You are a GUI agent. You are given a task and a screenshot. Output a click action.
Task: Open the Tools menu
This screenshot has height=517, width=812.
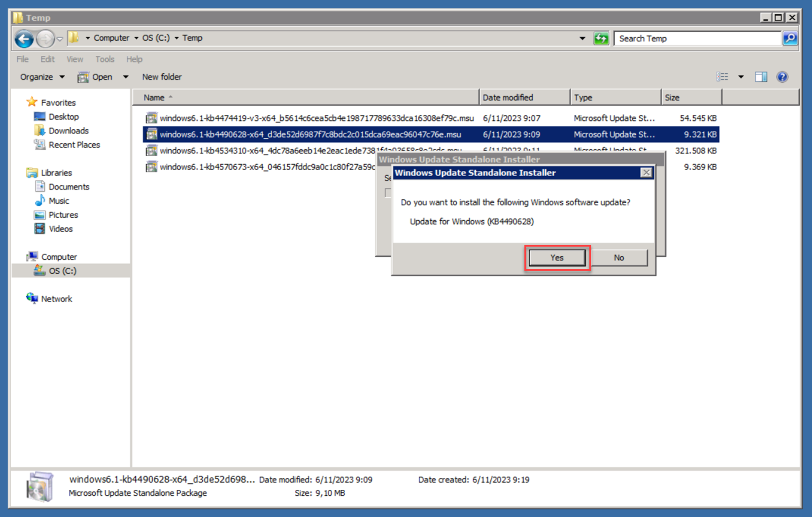point(105,59)
